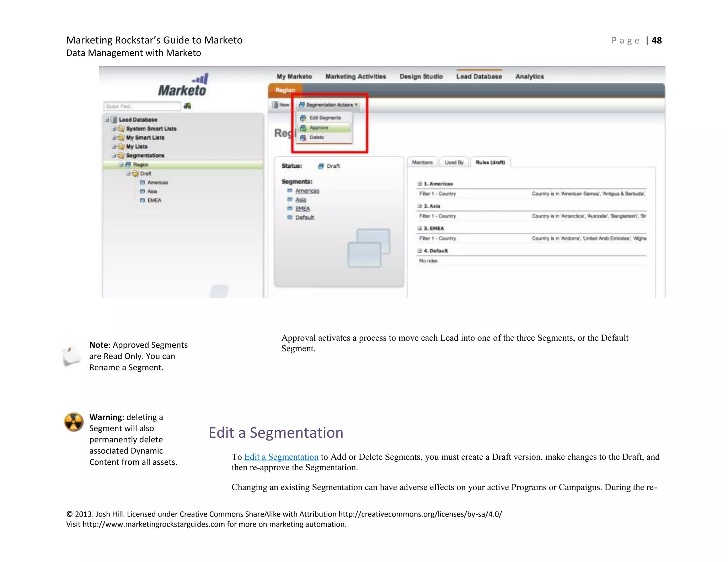Screen dimensions: 728x562
Task: Expand System Smart Lists folder
Action: [114, 129]
